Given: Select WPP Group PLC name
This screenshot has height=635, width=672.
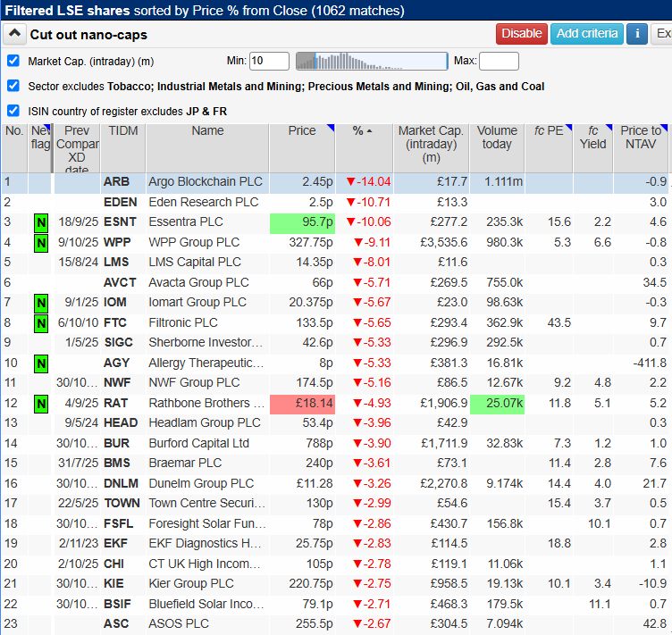Looking at the screenshot, I should pos(194,242).
